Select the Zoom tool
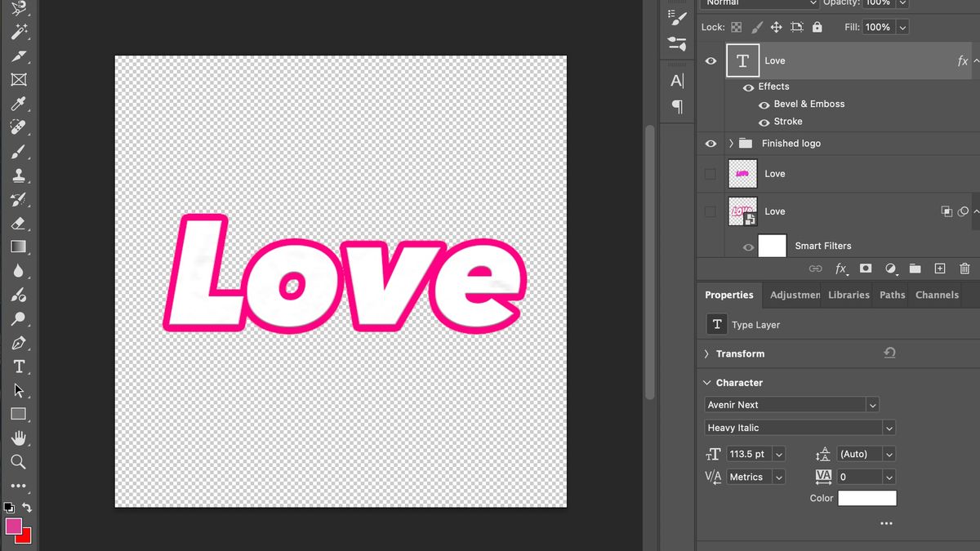The height and width of the screenshot is (551, 980). (18, 462)
